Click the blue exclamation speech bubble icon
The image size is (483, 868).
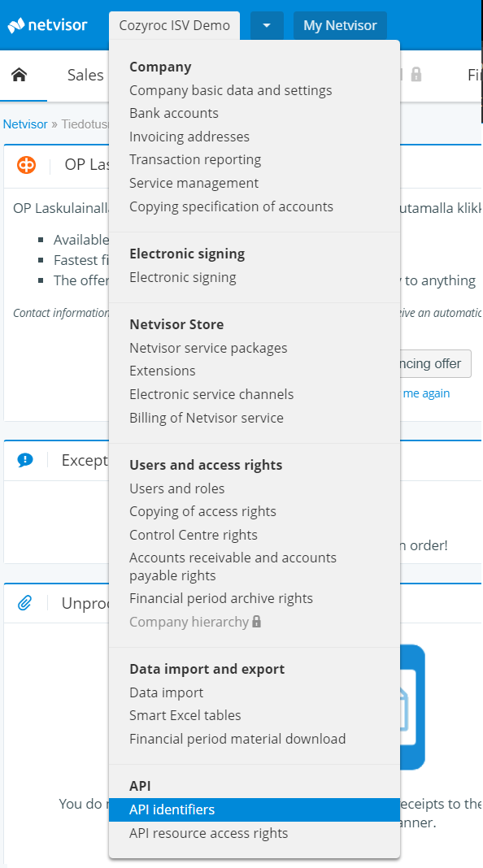point(25,460)
